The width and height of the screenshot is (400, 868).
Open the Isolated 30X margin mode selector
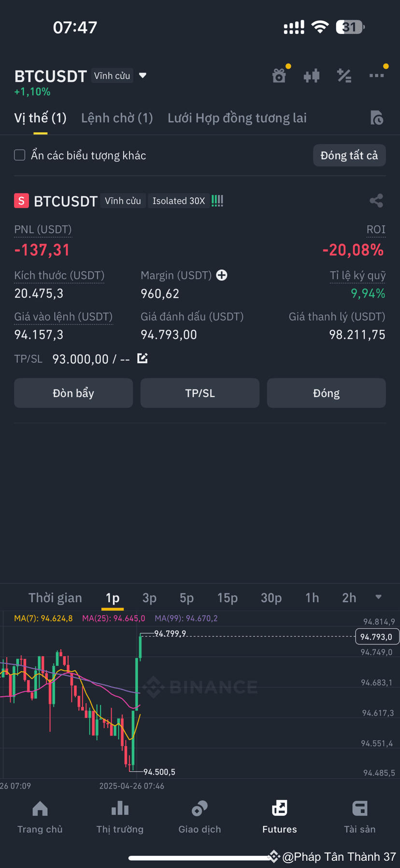[179, 201]
